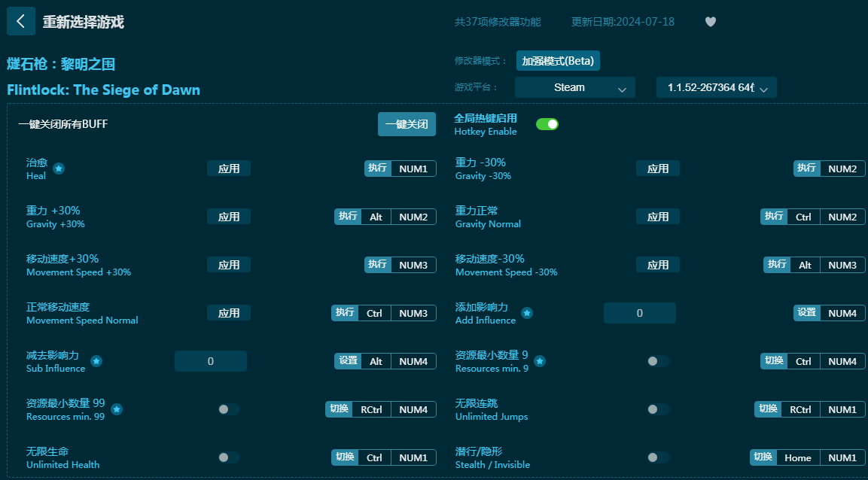This screenshot has width=868, height=480.
Task: Click NUM1 hotkey box for Unlimited Health
Action: pos(413,457)
